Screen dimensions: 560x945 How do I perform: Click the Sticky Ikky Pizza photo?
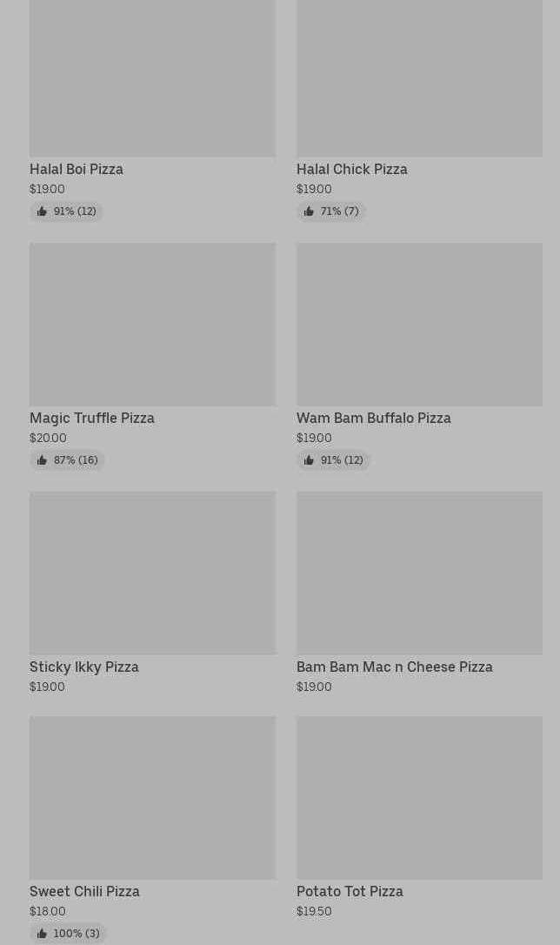point(152,573)
